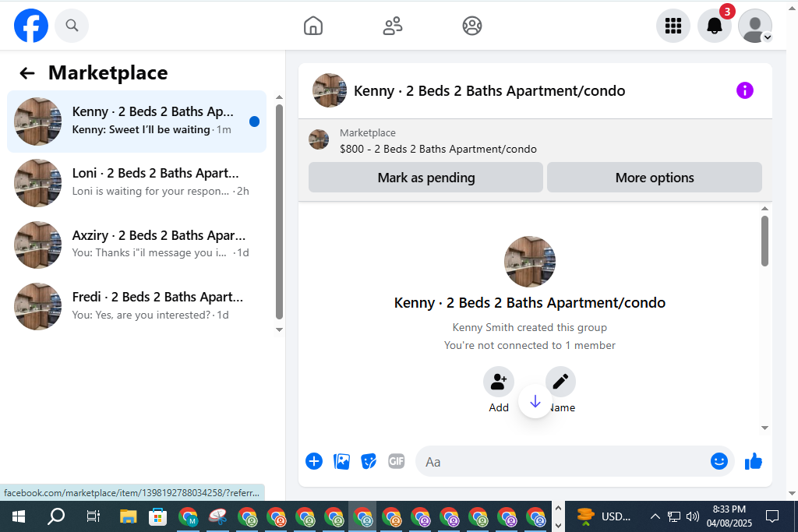Viewport: 798px width, 532px height.
Task: Open more actions plus icon in composer
Action: pyautogui.click(x=314, y=461)
